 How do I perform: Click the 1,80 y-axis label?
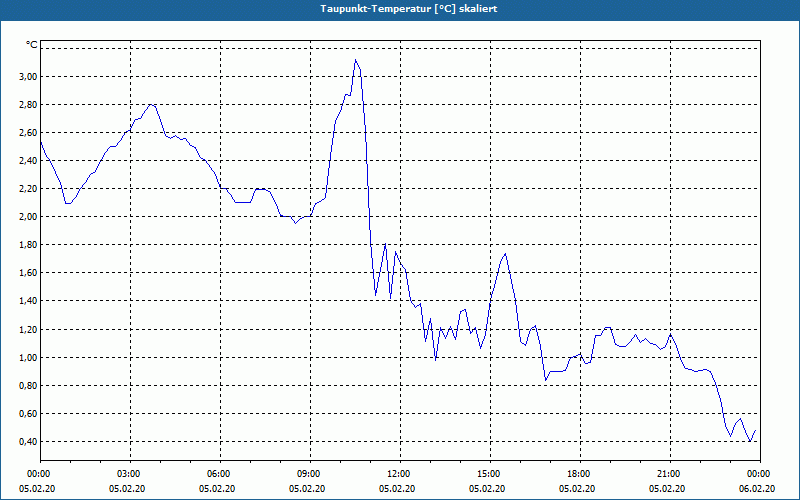pos(28,245)
